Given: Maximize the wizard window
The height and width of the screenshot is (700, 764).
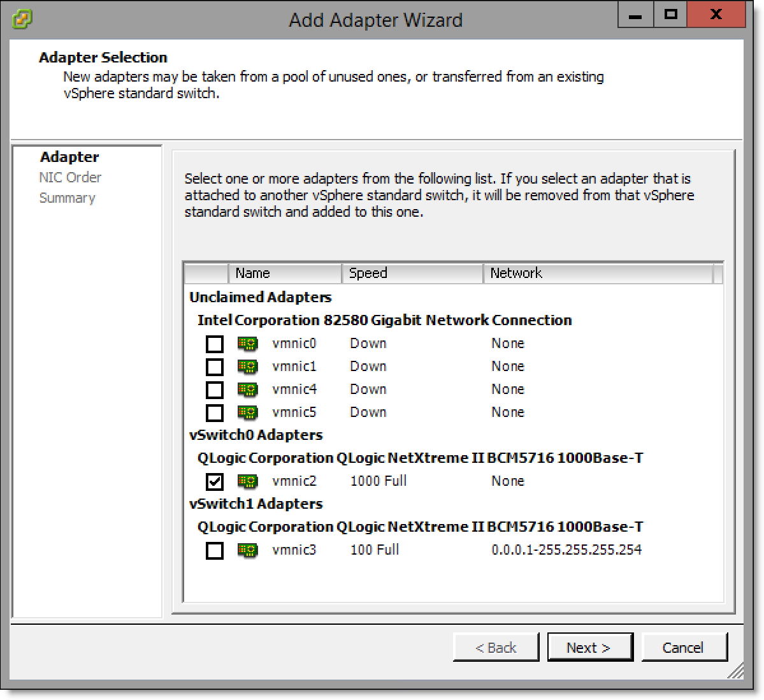Looking at the screenshot, I should (670, 14).
